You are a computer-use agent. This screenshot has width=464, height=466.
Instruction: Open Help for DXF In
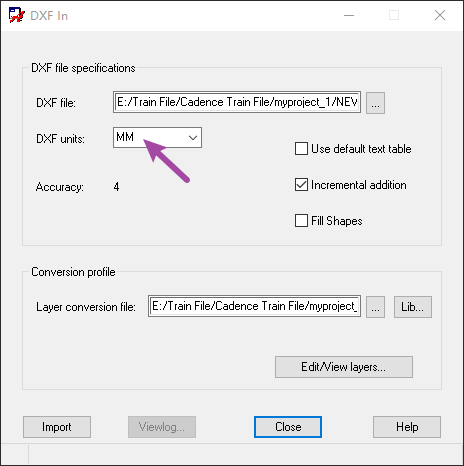coord(407,427)
